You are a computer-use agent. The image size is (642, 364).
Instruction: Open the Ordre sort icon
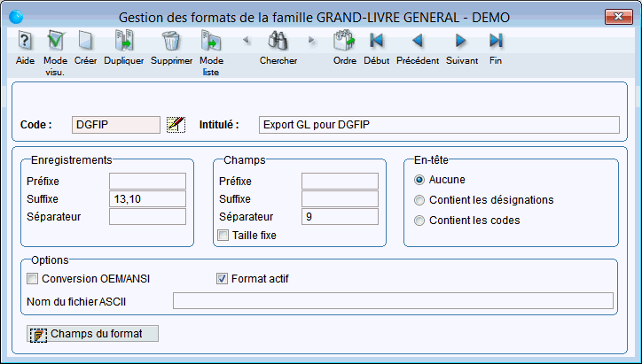coord(344,42)
